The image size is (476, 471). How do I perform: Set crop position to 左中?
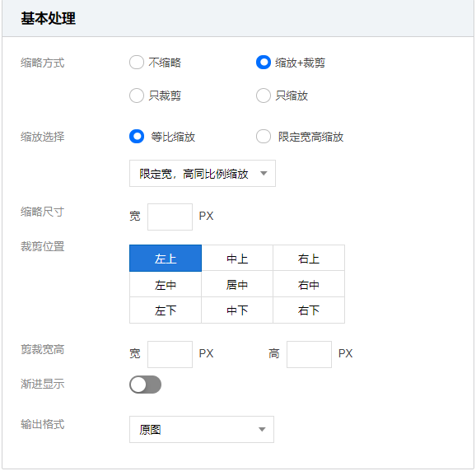tap(166, 284)
